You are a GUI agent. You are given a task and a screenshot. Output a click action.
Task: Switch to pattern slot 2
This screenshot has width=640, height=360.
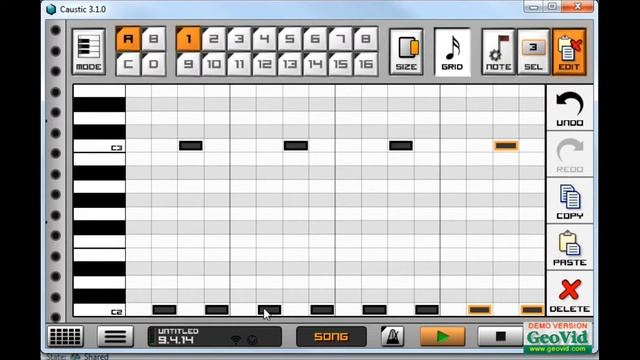[214, 39]
